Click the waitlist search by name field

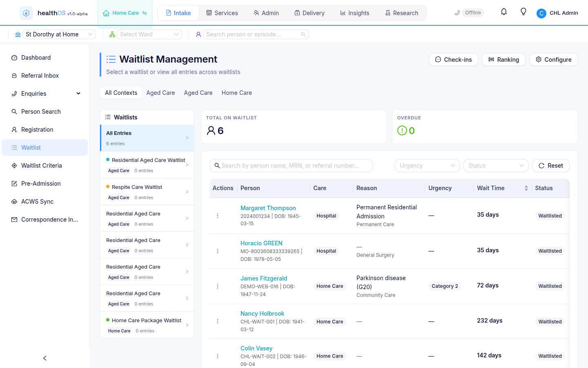pos(291,166)
